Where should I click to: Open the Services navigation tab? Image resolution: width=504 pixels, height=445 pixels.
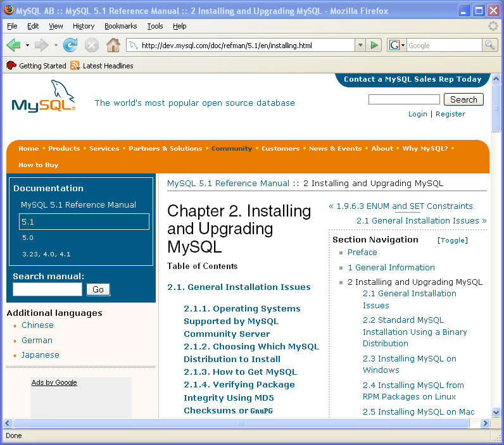tap(104, 149)
